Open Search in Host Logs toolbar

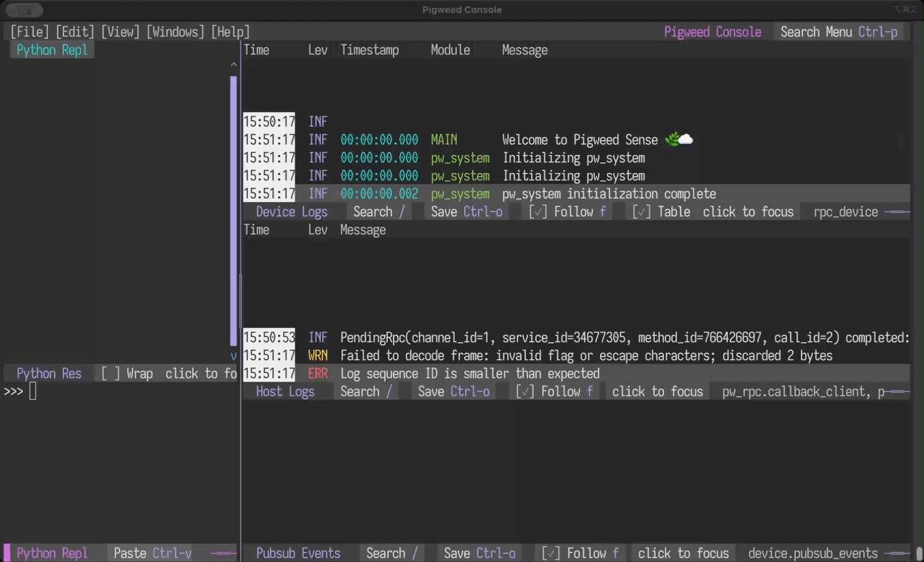click(366, 392)
